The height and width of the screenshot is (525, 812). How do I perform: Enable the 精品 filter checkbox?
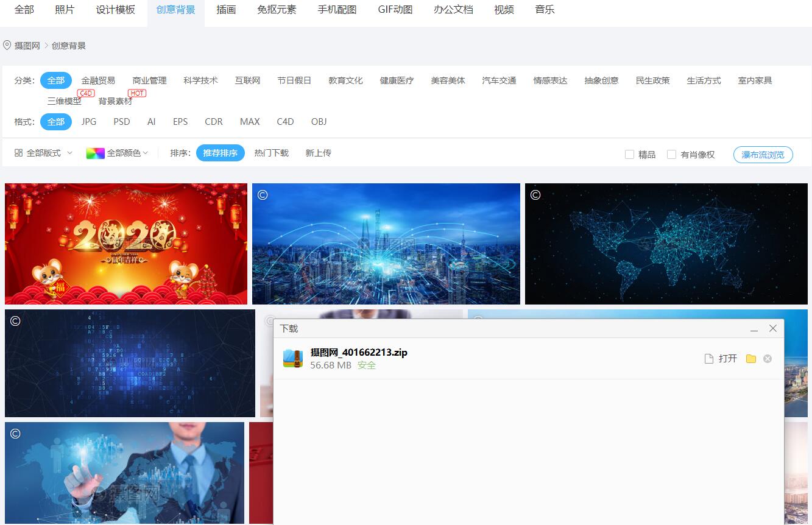pyautogui.click(x=629, y=154)
